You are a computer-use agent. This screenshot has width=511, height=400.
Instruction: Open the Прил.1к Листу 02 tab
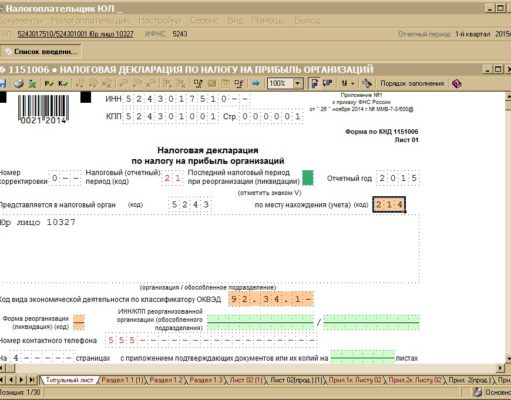pyautogui.click(x=355, y=380)
